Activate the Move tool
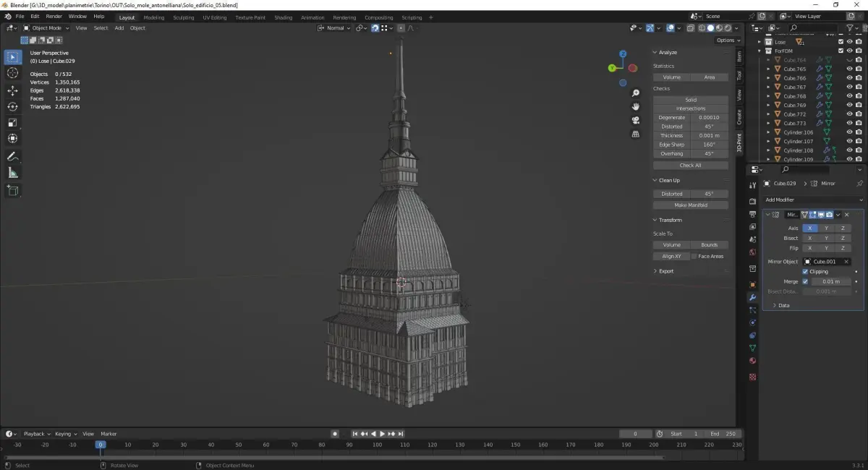 pyautogui.click(x=13, y=90)
